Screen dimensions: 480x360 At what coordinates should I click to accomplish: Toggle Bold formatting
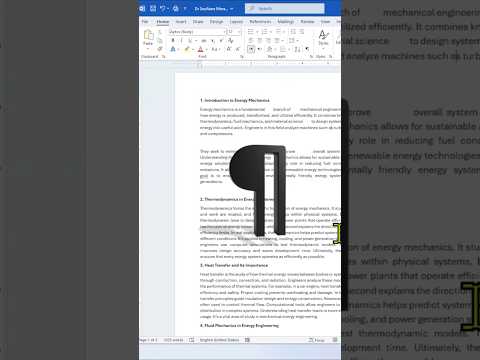tap(173, 41)
